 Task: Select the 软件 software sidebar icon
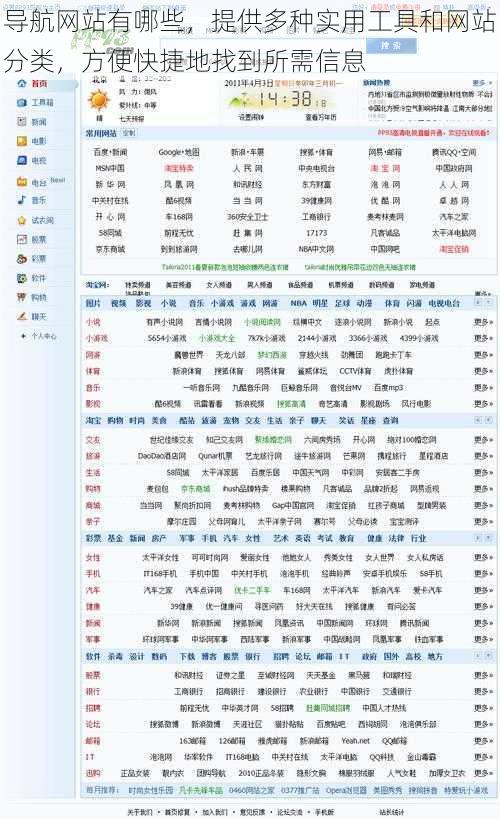[x=21, y=278]
